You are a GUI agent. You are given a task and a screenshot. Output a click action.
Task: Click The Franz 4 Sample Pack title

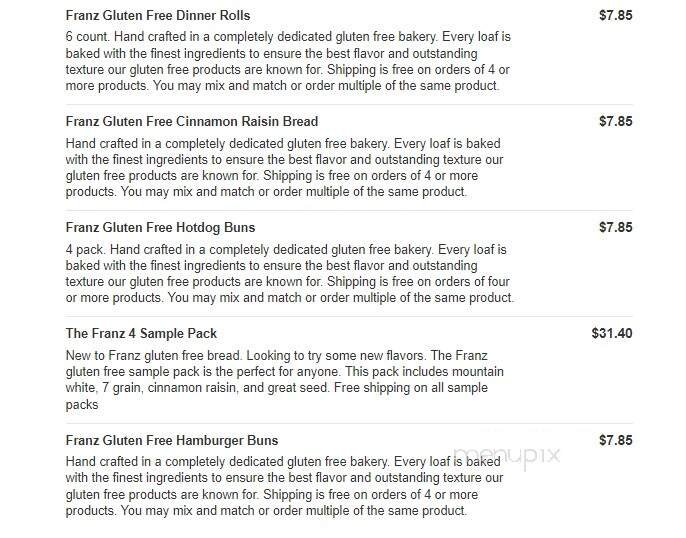141,334
